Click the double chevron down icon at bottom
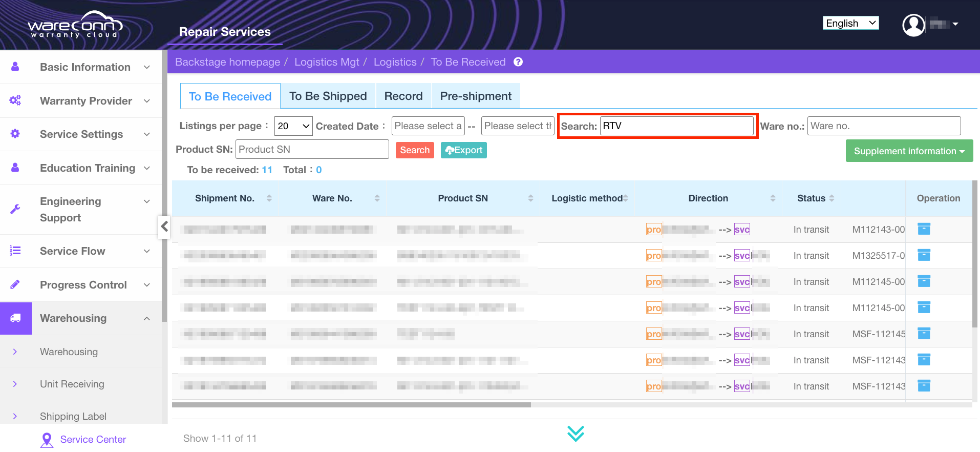Screen dimensions: 980x452 (x=576, y=434)
